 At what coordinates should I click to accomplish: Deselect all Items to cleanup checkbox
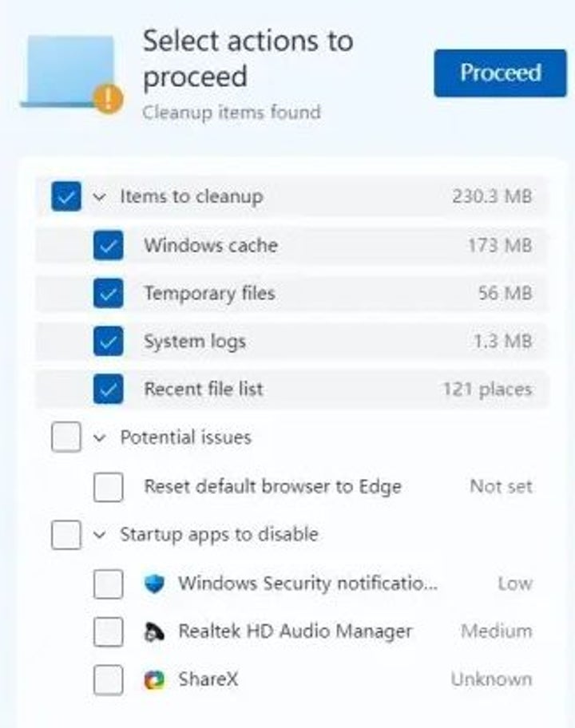pyautogui.click(x=66, y=196)
